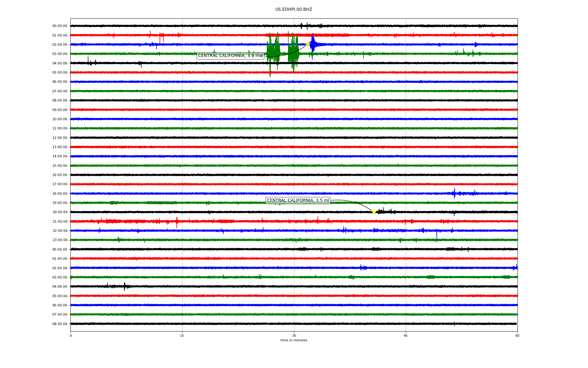Click the yellow star on the 02:00:06 trace
Viewport: 588px width, 368px height.
(x=308, y=44)
